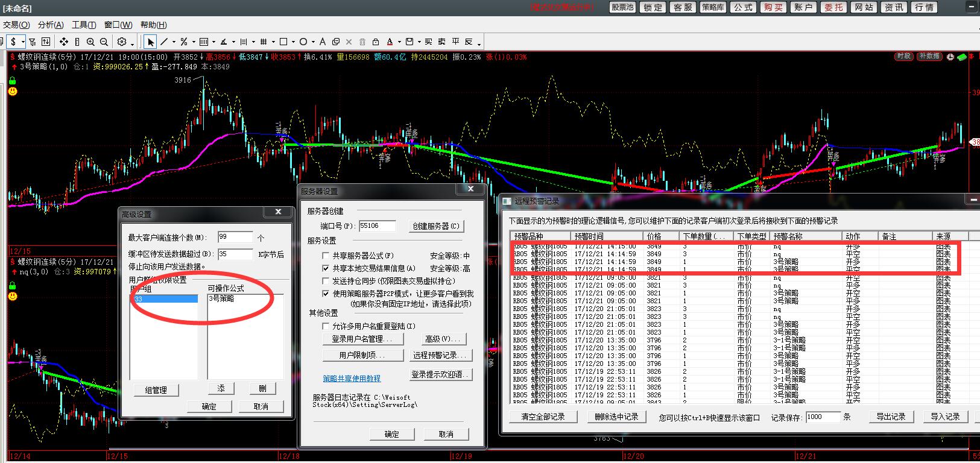Screen dimensions: 980x463
Task: Select the ellipse drawing tool
Action: tap(303, 42)
